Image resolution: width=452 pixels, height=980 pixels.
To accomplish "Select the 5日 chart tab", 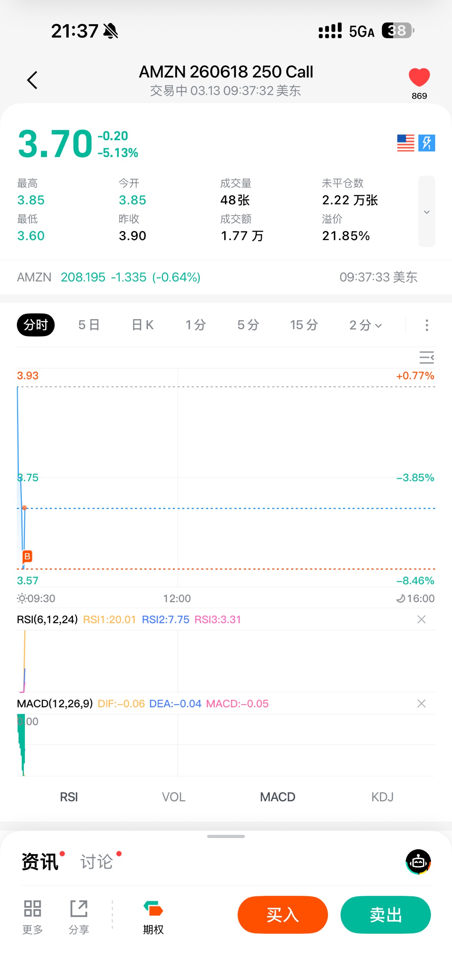I will coord(89,325).
